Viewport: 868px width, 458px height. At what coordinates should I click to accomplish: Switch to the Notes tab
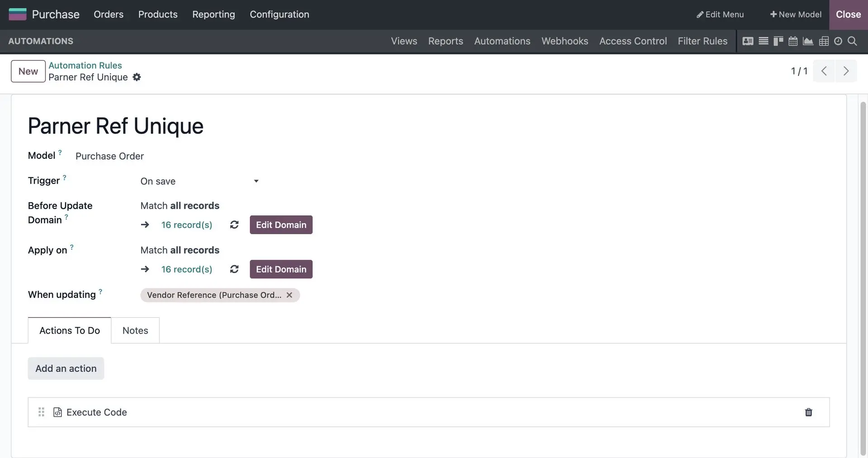tap(135, 331)
